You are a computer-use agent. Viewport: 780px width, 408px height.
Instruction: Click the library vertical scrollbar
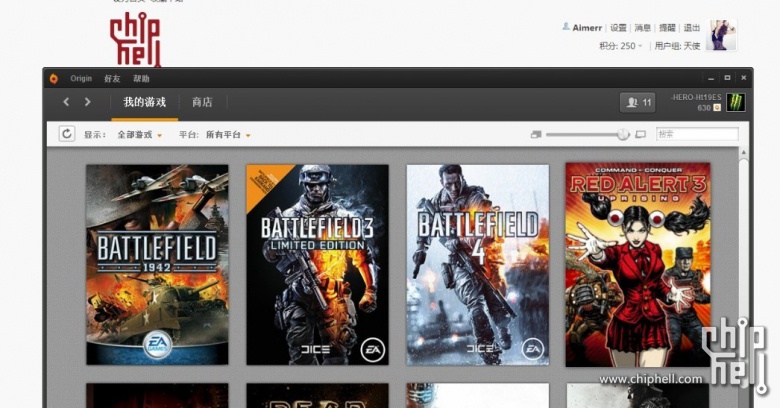tap(744, 279)
